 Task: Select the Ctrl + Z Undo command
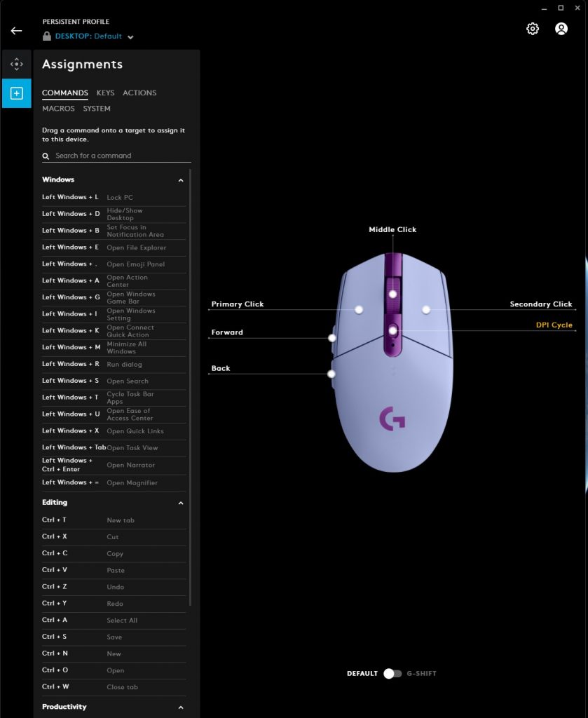coord(114,587)
